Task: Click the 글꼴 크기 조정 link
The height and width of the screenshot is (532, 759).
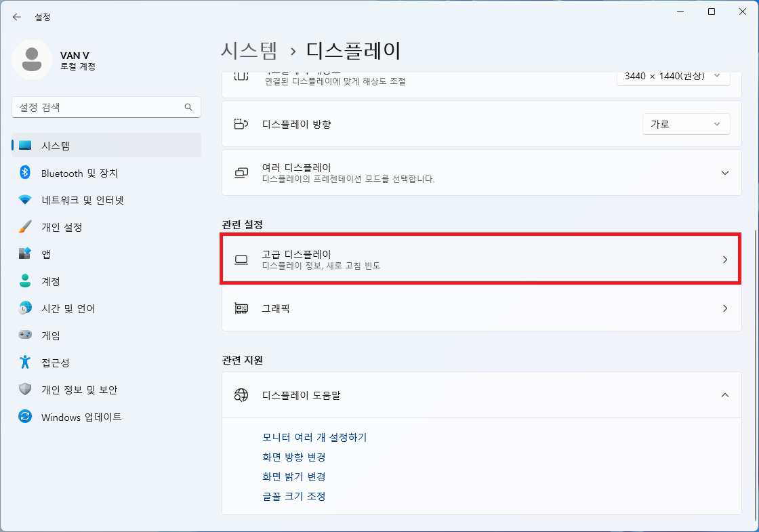Action: point(295,496)
